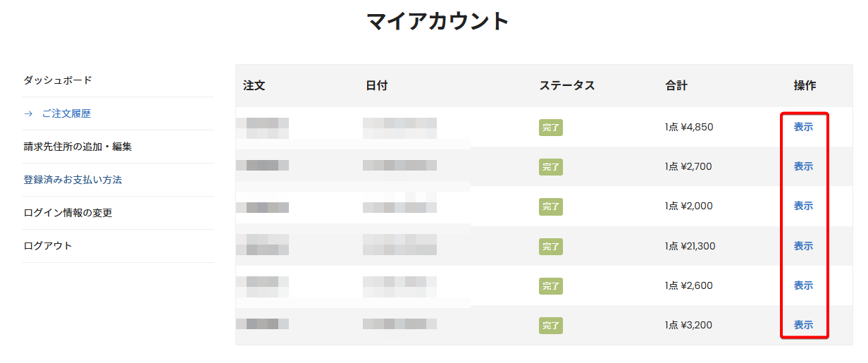
Task: Open the ダッシュボード menu item
Action: pyautogui.click(x=58, y=80)
